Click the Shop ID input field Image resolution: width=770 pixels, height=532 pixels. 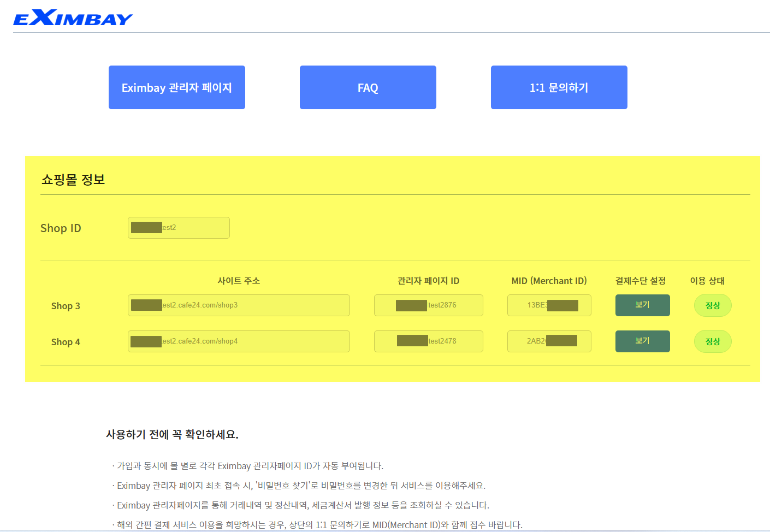[179, 228]
